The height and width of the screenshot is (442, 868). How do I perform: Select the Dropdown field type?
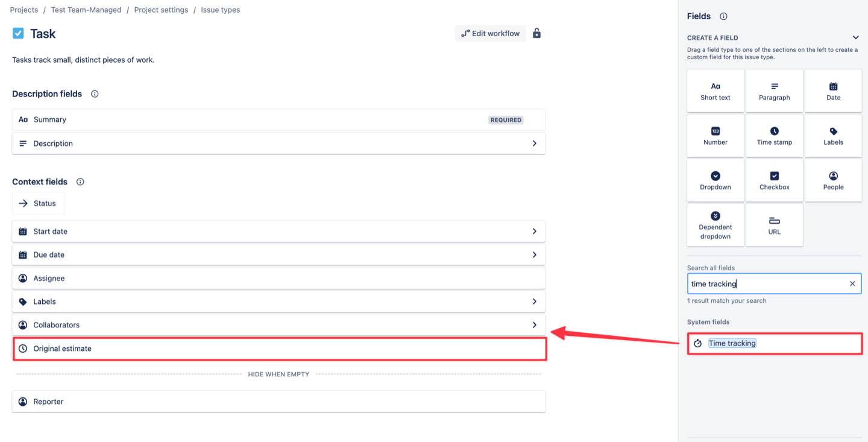(715, 180)
